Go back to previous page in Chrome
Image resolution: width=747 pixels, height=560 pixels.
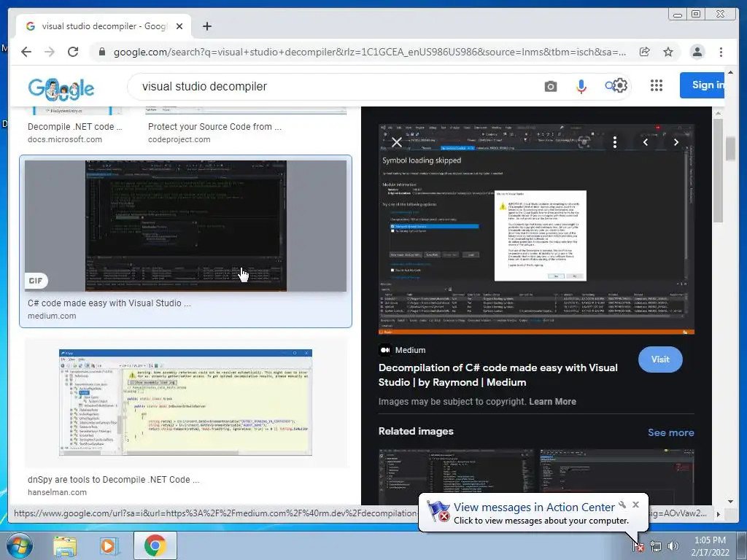[26, 52]
